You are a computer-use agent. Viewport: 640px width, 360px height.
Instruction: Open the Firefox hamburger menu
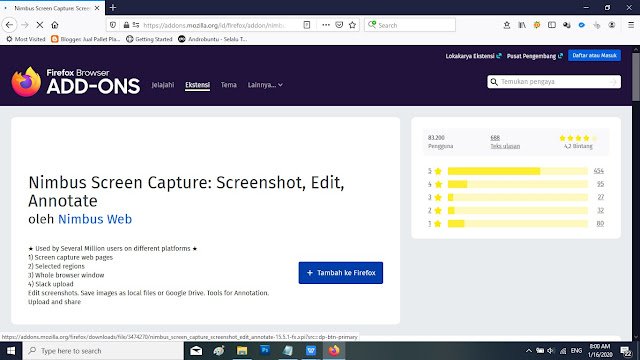tap(631, 25)
